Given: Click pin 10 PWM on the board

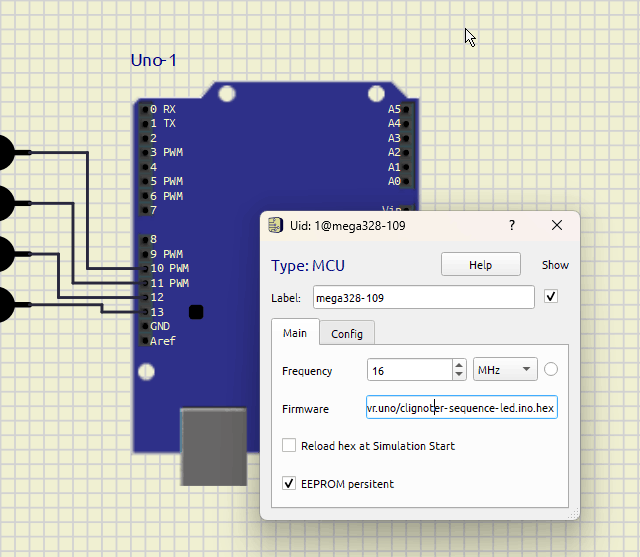Looking at the screenshot, I should coord(145,269).
